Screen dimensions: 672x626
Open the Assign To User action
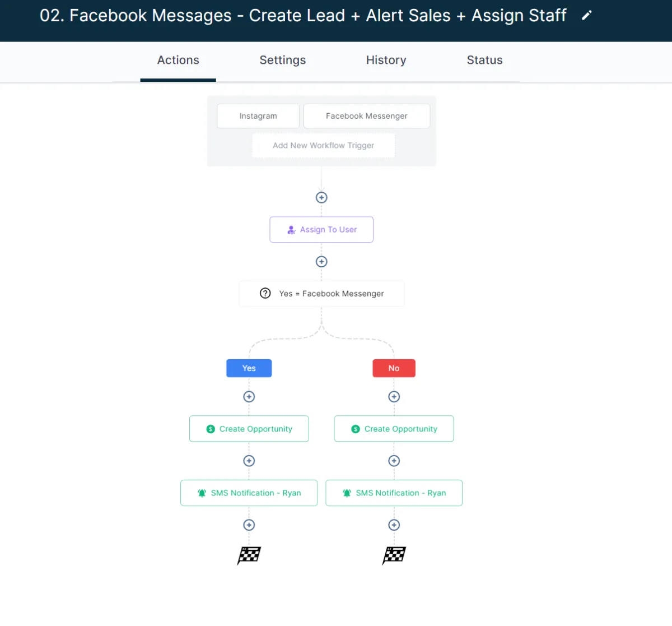point(321,230)
